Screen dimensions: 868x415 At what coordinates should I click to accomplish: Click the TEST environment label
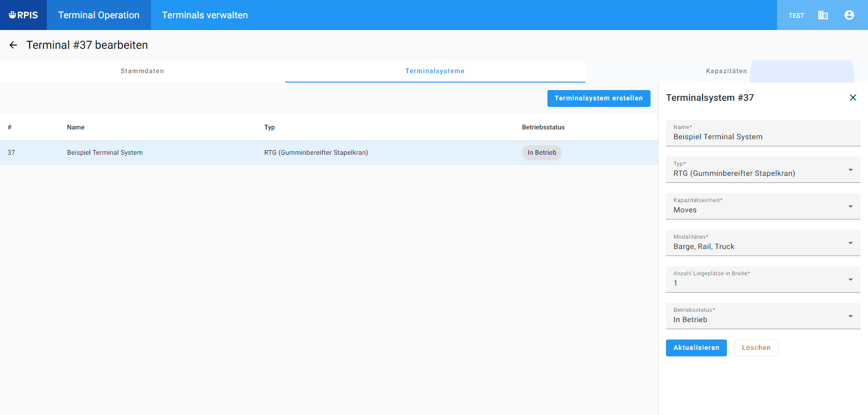[x=796, y=15]
